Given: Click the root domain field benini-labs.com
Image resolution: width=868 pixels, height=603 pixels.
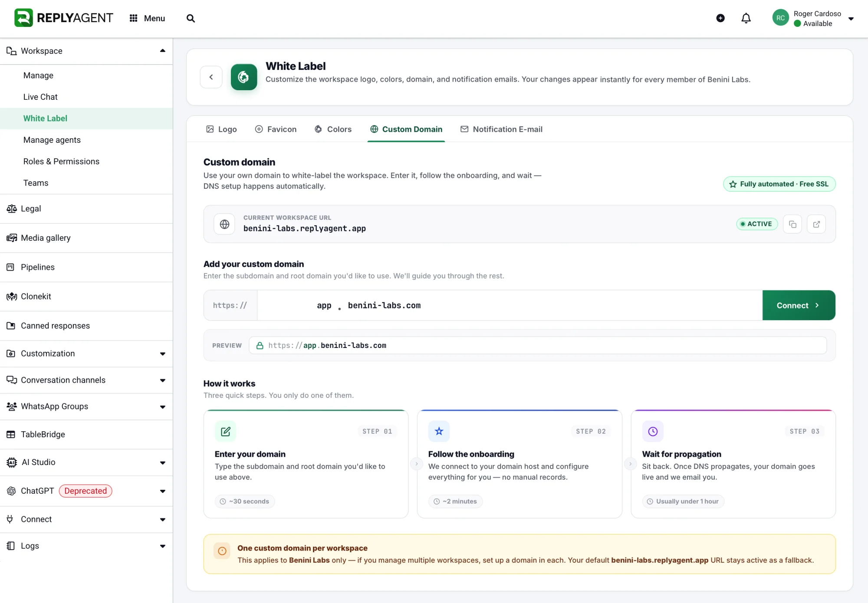Looking at the screenshot, I should [552, 305].
